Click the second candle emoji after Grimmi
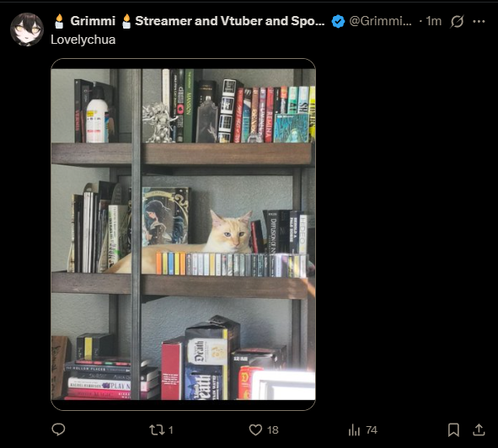 (x=126, y=21)
